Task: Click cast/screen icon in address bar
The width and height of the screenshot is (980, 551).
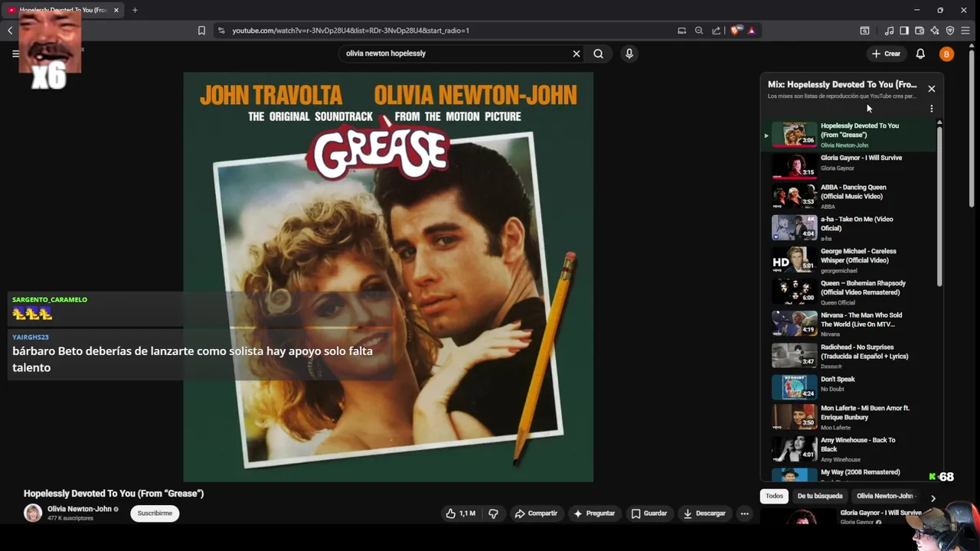Action: coord(681,31)
